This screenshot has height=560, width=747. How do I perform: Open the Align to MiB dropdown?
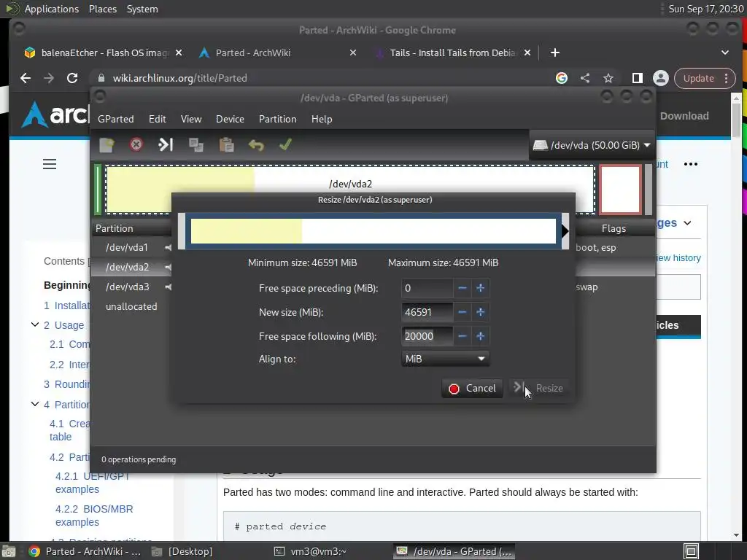pos(445,359)
